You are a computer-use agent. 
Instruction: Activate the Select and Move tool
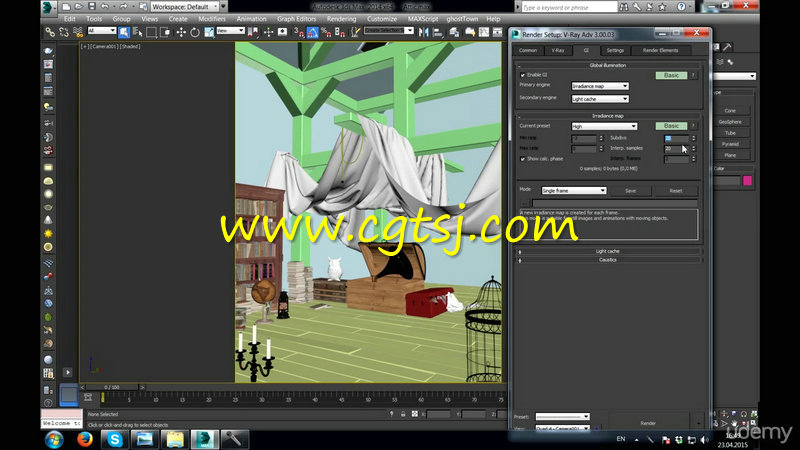(181, 32)
